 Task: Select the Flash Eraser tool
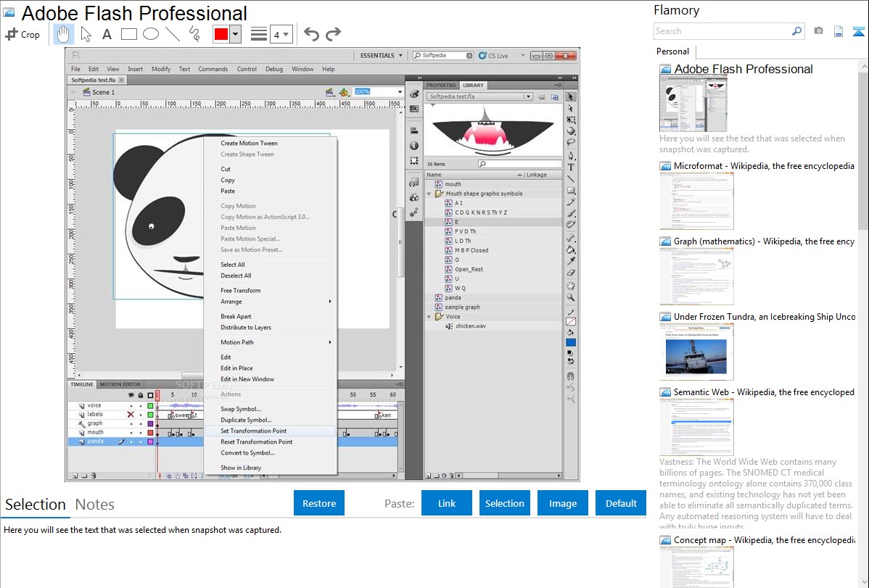point(571,273)
